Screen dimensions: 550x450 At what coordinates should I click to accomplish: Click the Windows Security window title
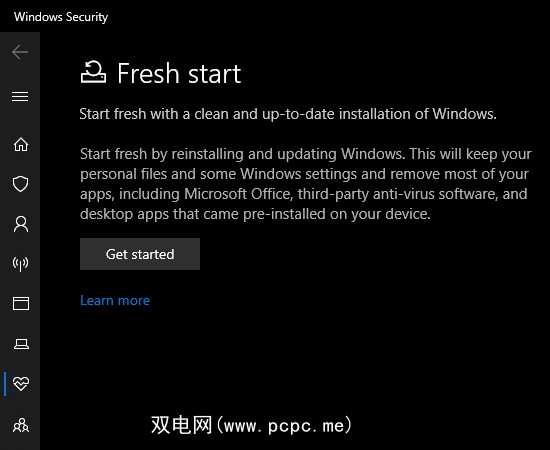pos(61,17)
